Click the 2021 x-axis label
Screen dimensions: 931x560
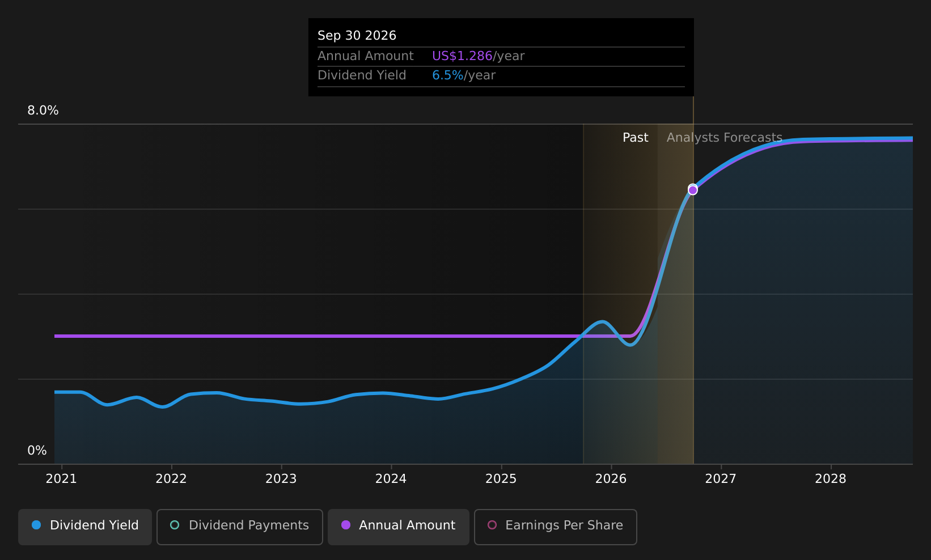pos(61,479)
